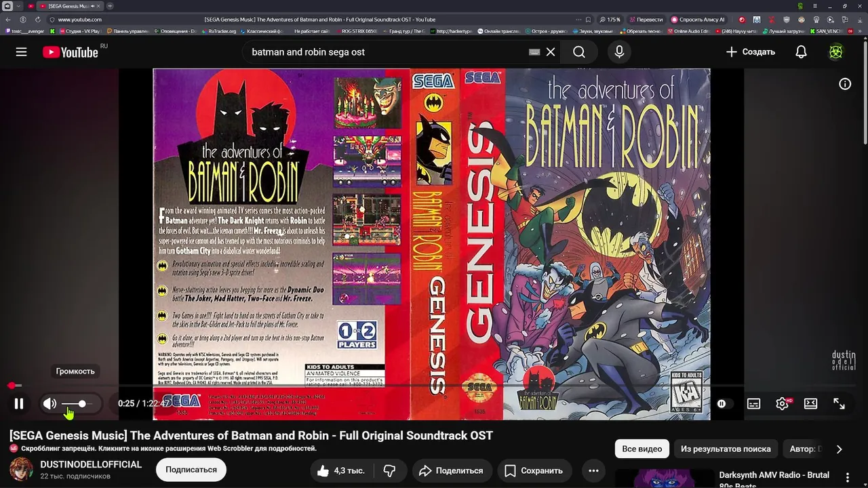Open more actions three-dot menu
868x488 pixels.
coord(593,470)
